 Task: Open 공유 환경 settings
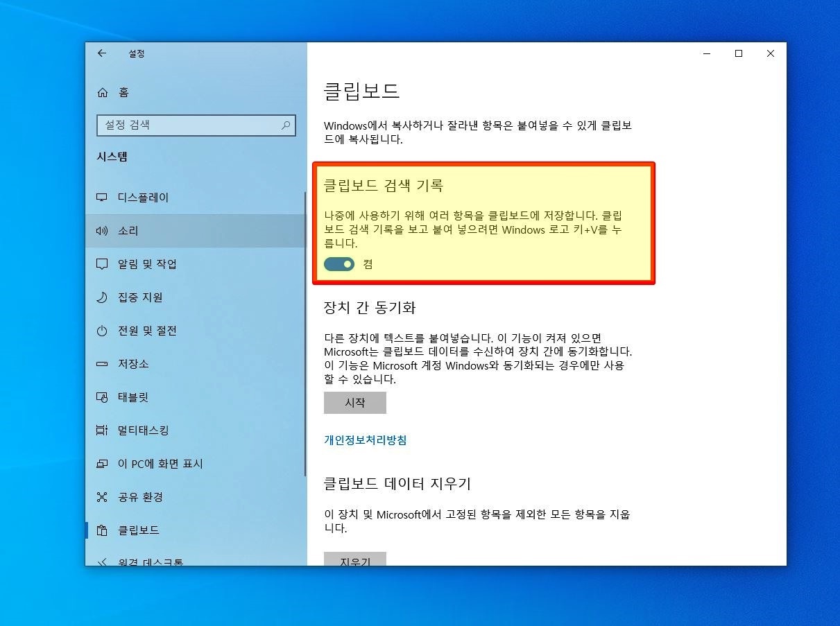click(195, 497)
